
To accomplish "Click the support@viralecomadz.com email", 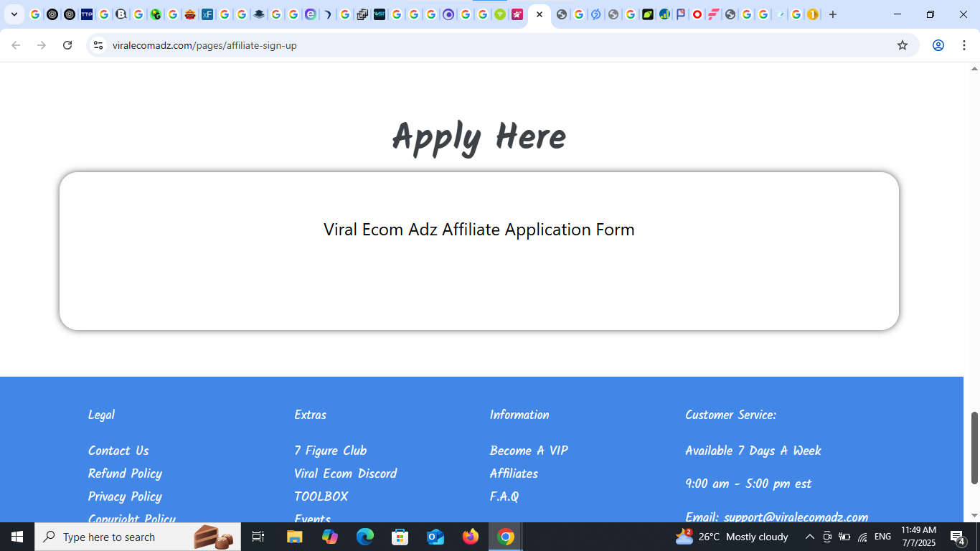I will 796,517.
